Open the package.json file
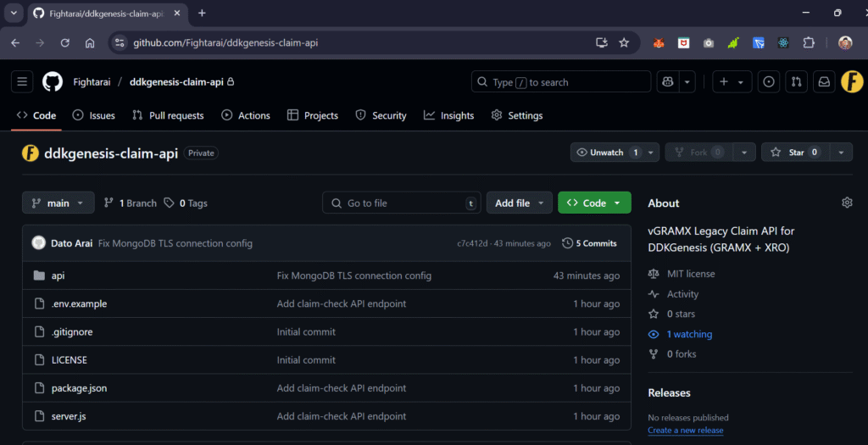Image resolution: width=868 pixels, height=445 pixels. pyautogui.click(x=79, y=388)
